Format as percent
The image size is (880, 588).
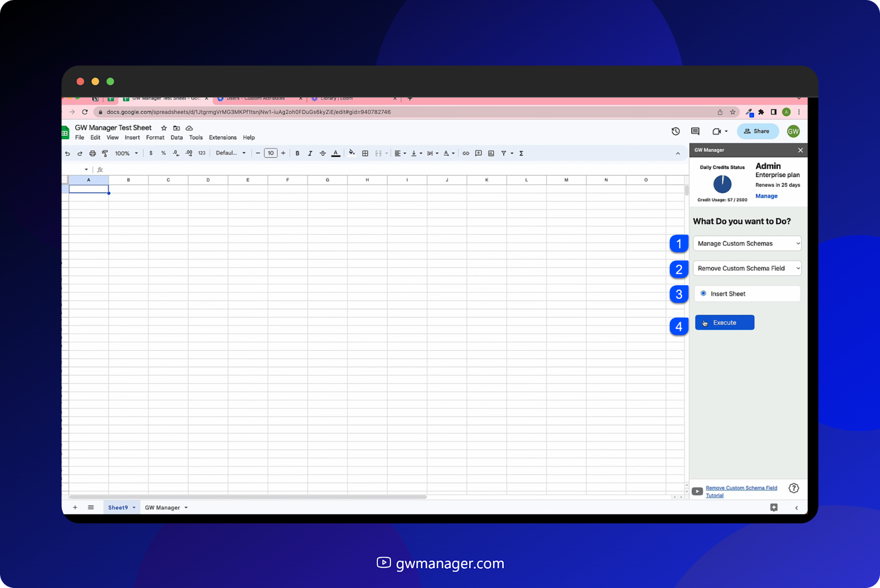[163, 153]
